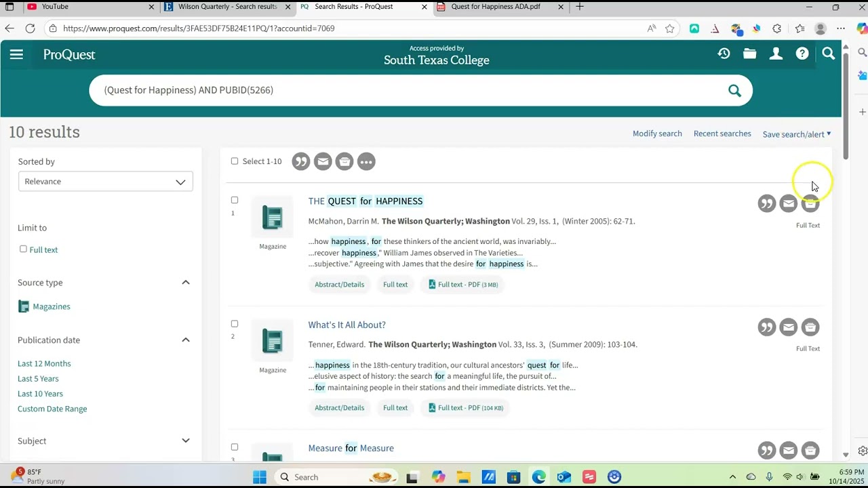Print the Measure for Measure article

click(810, 451)
